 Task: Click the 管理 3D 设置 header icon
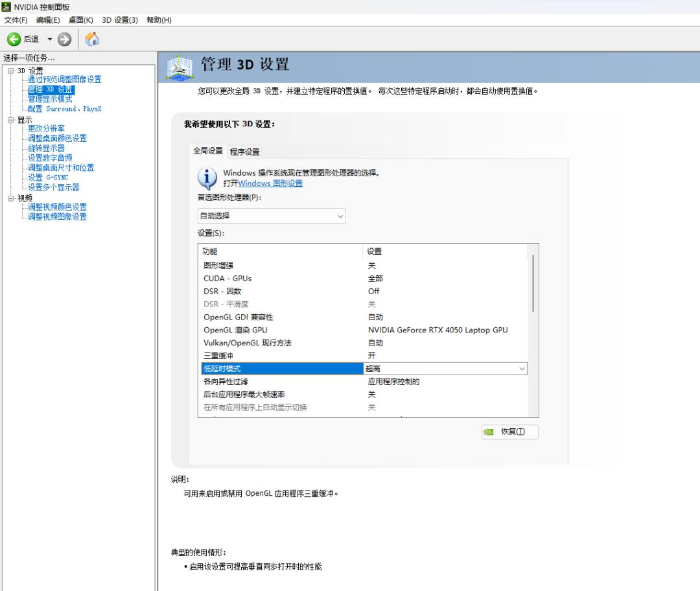pos(180,68)
